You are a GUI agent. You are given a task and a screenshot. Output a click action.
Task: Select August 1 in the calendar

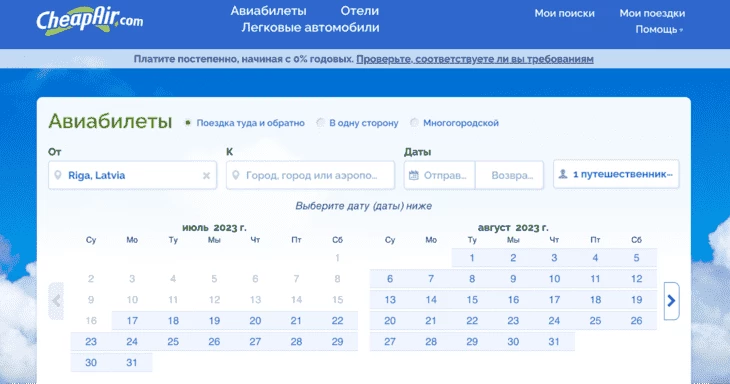pyautogui.click(x=472, y=258)
